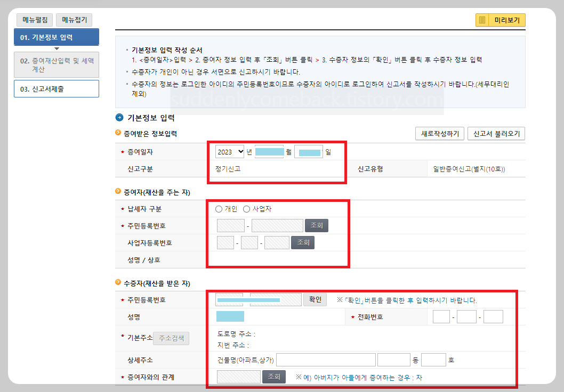The image size is (564, 392).
Task: Open the 2023 year dropdown for 증여일자
Action: tap(229, 151)
